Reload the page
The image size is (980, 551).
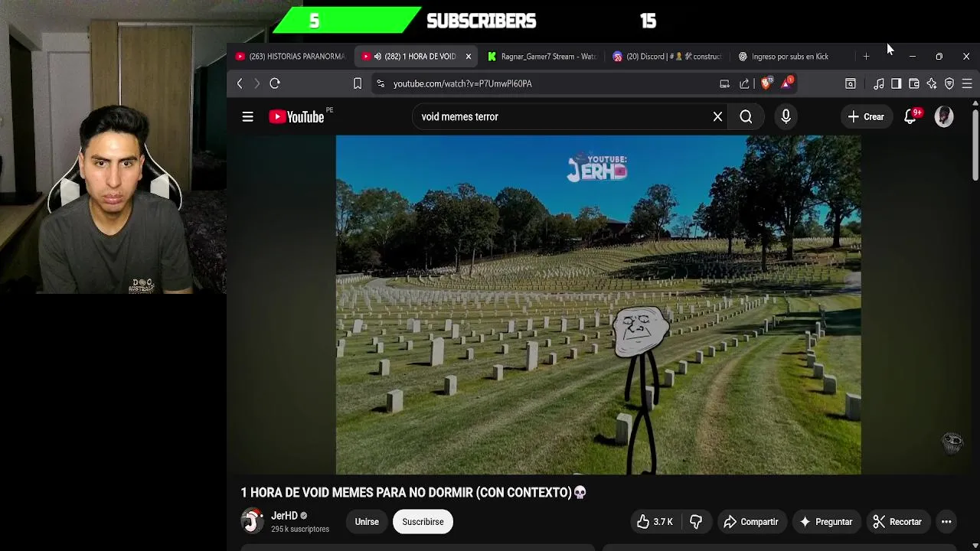(x=275, y=83)
